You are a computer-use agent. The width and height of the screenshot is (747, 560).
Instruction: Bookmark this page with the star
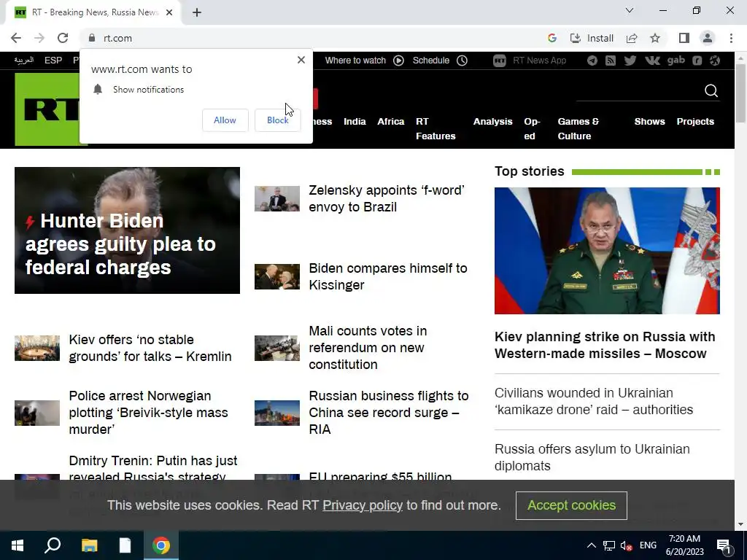pyautogui.click(x=655, y=38)
